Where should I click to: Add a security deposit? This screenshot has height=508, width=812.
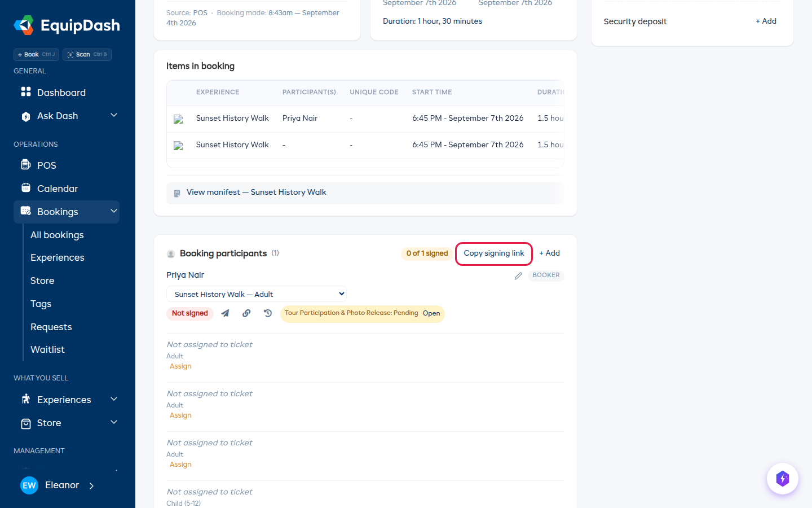[766, 21]
